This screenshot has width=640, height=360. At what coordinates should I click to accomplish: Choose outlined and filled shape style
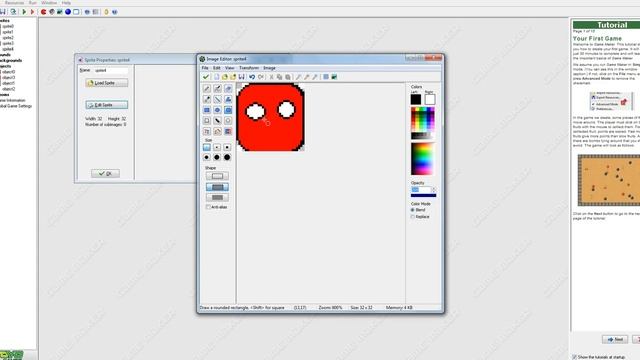(217, 187)
